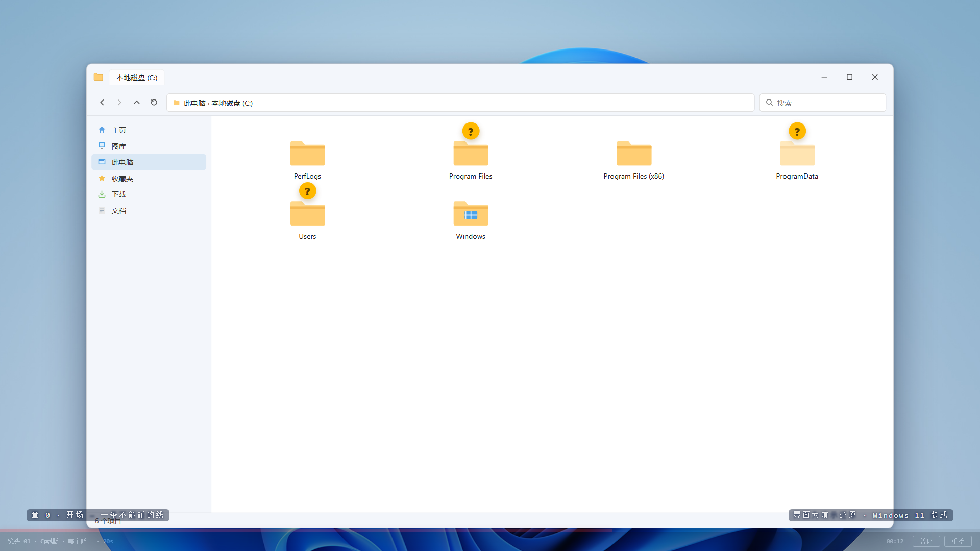Select 主页 in the sidebar
This screenshot has height=551, width=980.
pyautogui.click(x=149, y=130)
